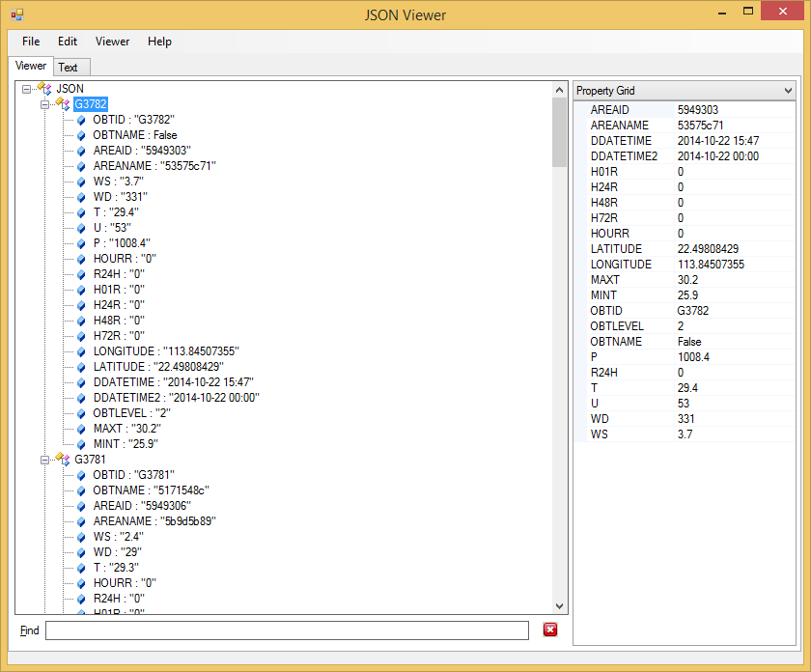Click the node icon beside LATITUDE entry
811x672 pixels.
[x=80, y=366]
